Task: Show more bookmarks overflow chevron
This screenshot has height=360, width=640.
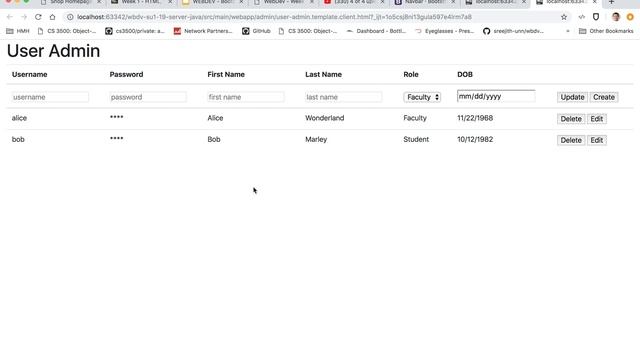Action: coord(568,31)
